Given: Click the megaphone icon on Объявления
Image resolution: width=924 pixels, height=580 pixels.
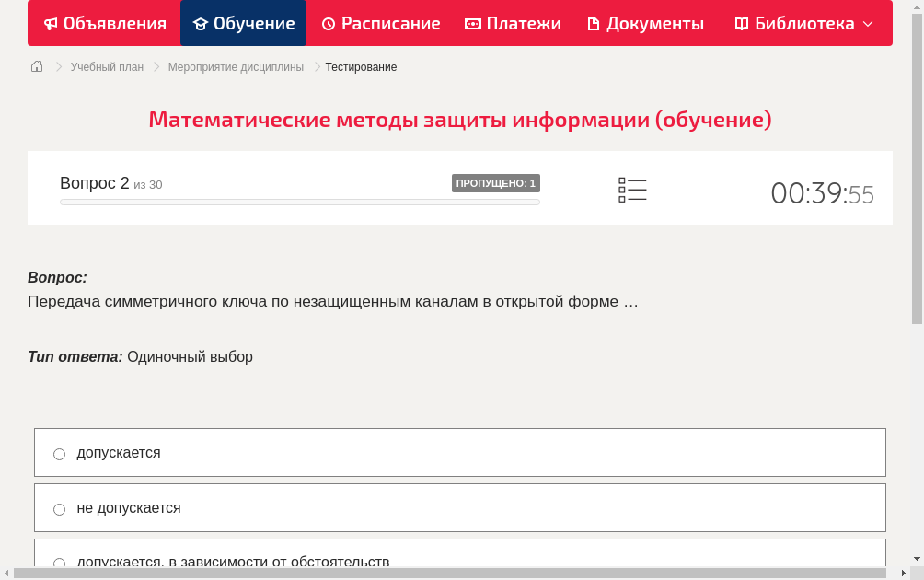Looking at the screenshot, I should click(x=52, y=23).
